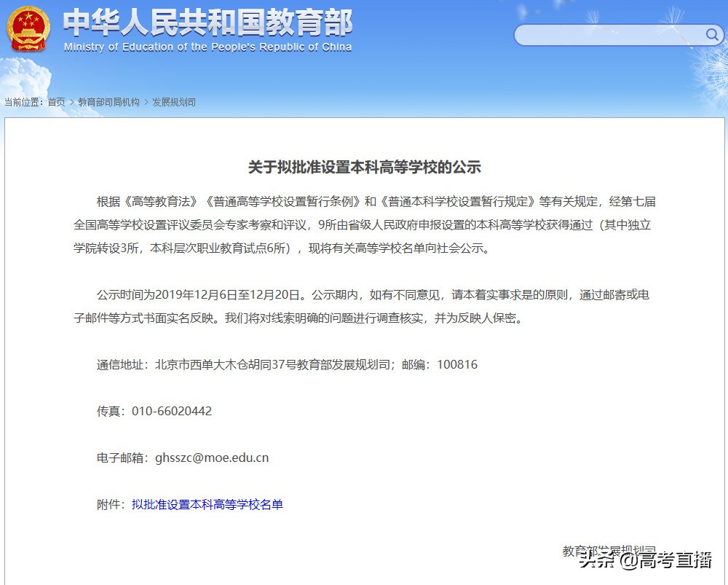Click the search magnifier icon
728x585 pixels.
click(x=711, y=34)
